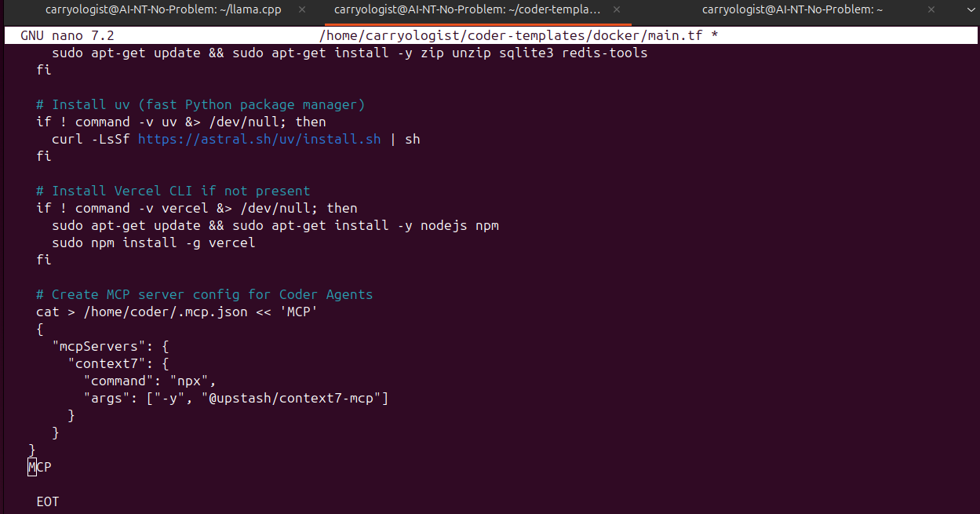Click the 'EOT' line at bottom
Screen dimensions: 980x514
tap(48, 501)
